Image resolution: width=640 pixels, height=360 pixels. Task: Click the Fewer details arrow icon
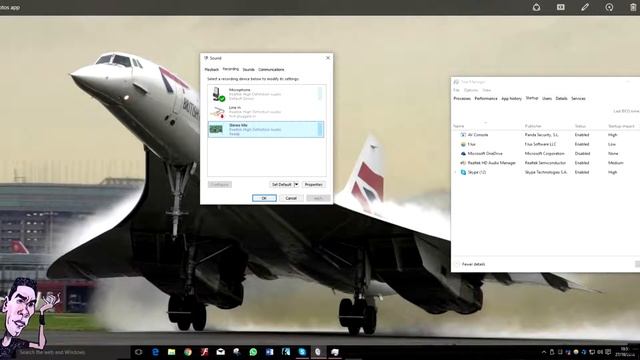(x=457, y=264)
